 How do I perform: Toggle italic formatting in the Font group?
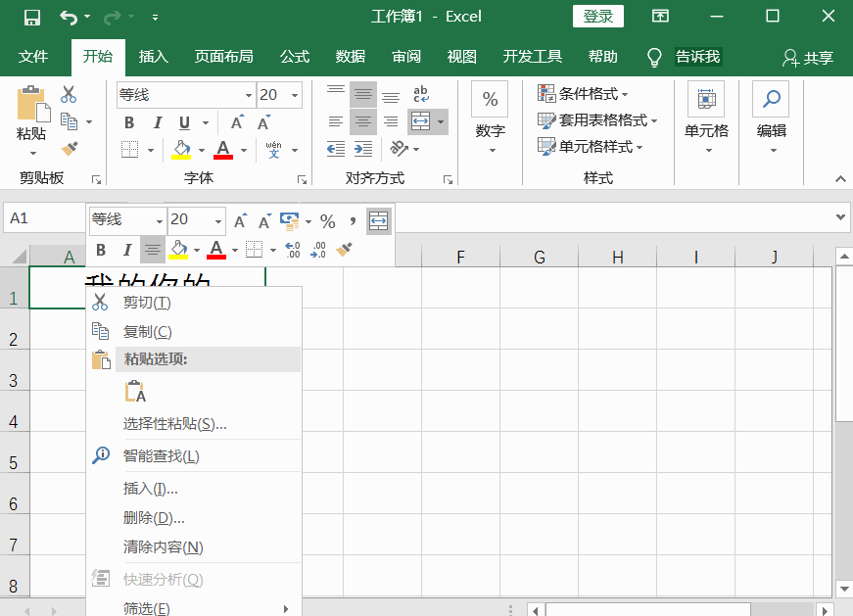[x=156, y=122]
